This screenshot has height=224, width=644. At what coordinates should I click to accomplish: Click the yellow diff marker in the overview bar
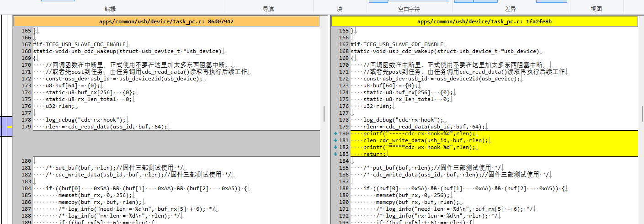point(9,126)
